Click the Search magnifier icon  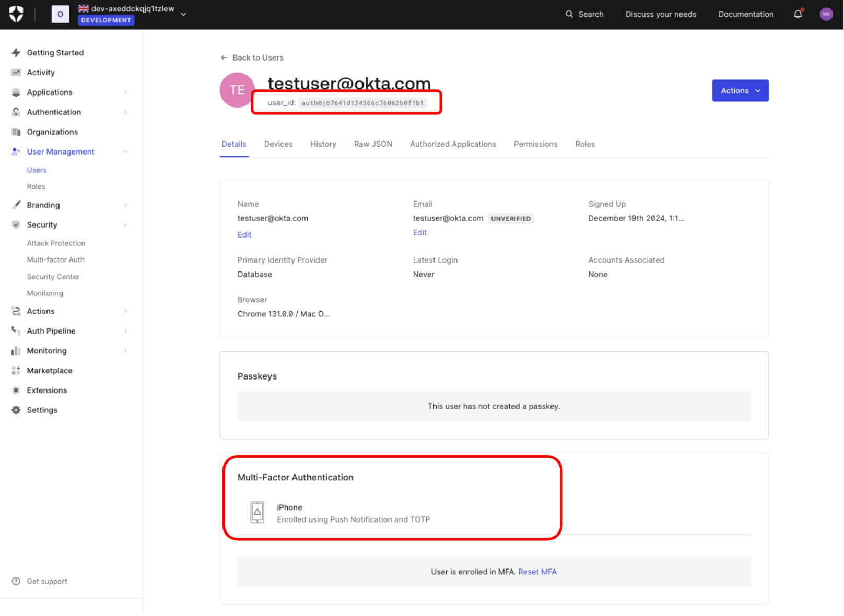click(569, 14)
